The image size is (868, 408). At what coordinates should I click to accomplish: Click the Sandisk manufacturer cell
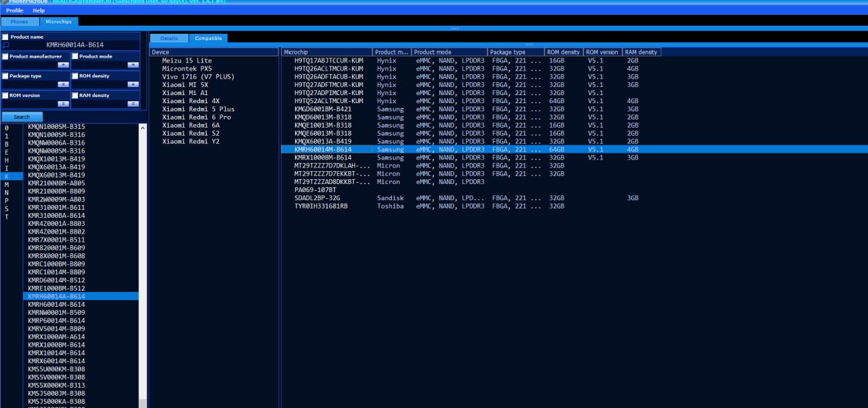(x=390, y=198)
